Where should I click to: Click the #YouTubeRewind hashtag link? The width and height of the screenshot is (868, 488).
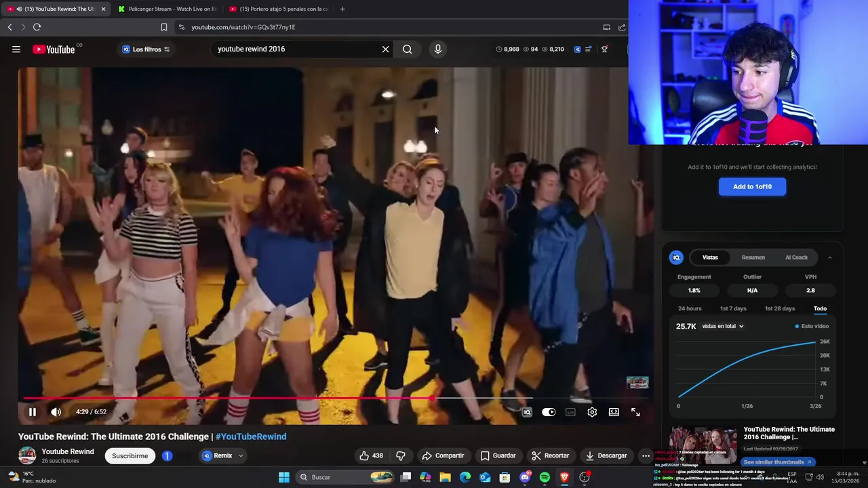251,436
